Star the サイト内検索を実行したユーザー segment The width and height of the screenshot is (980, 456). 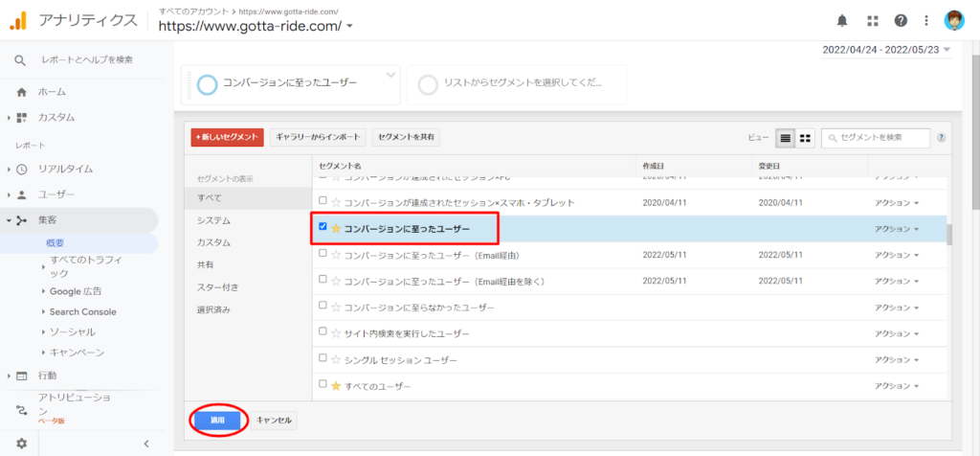pyautogui.click(x=336, y=334)
